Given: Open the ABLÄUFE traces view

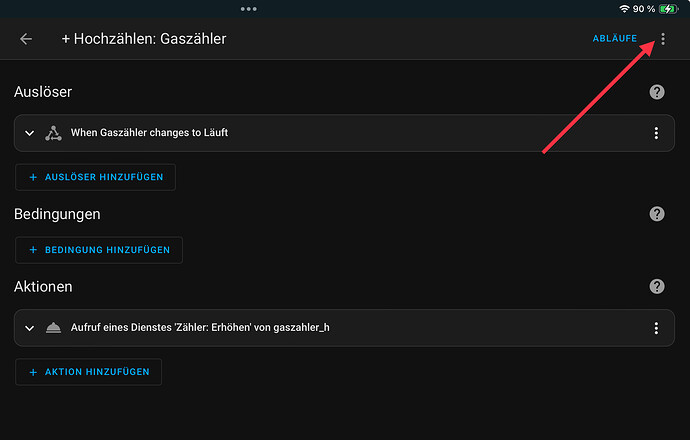Looking at the screenshot, I should pos(614,39).
